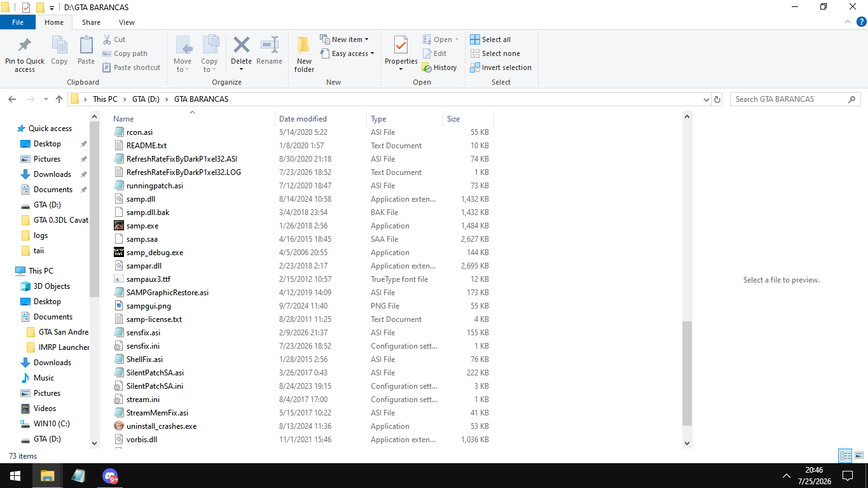Click the Up folder arrow
868x488 pixels.
point(59,99)
